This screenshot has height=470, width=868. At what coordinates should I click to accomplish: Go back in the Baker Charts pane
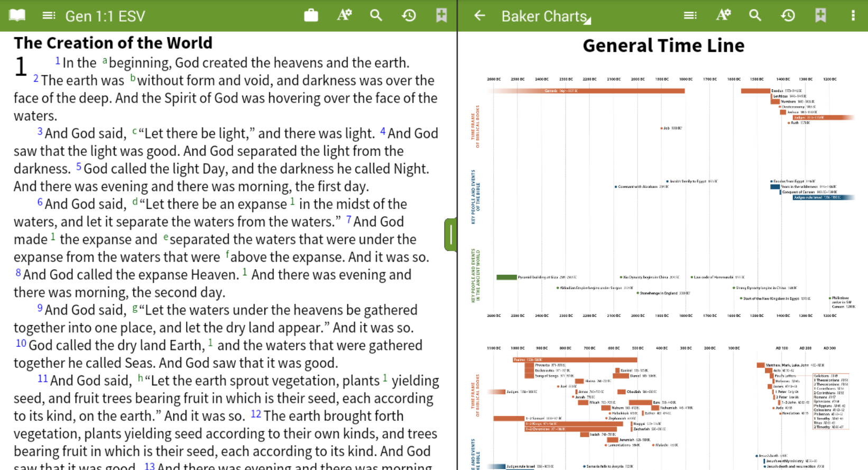click(x=479, y=15)
